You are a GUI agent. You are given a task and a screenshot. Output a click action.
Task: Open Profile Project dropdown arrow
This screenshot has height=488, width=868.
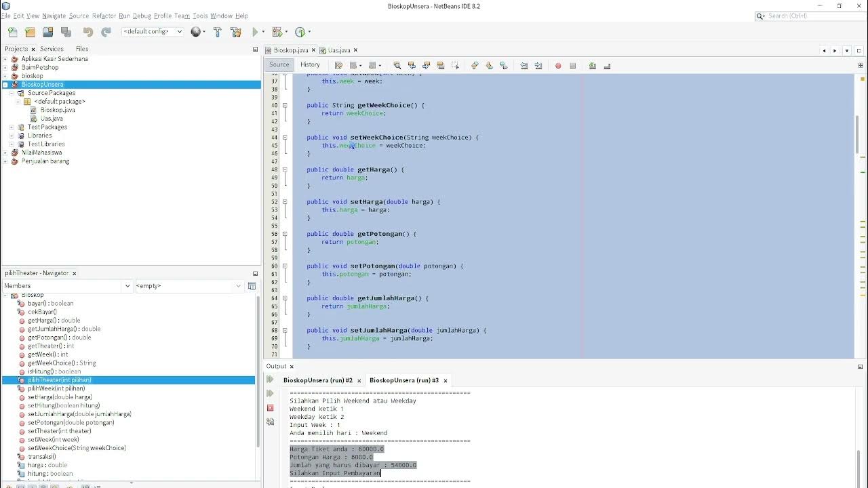(x=309, y=32)
